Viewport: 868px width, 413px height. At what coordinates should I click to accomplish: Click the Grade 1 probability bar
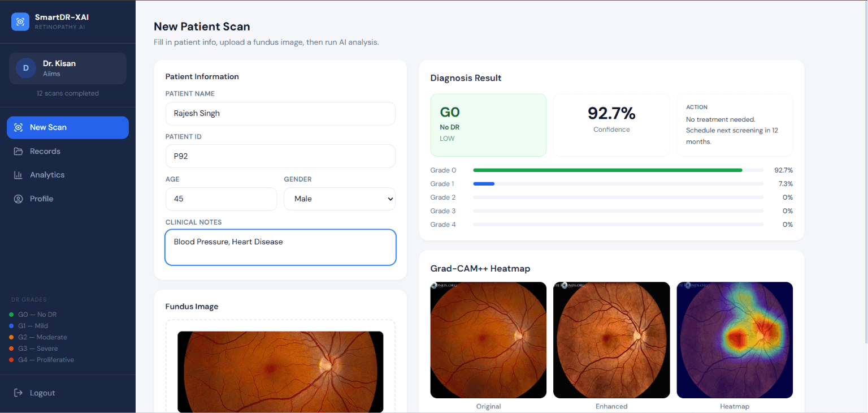click(618, 184)
